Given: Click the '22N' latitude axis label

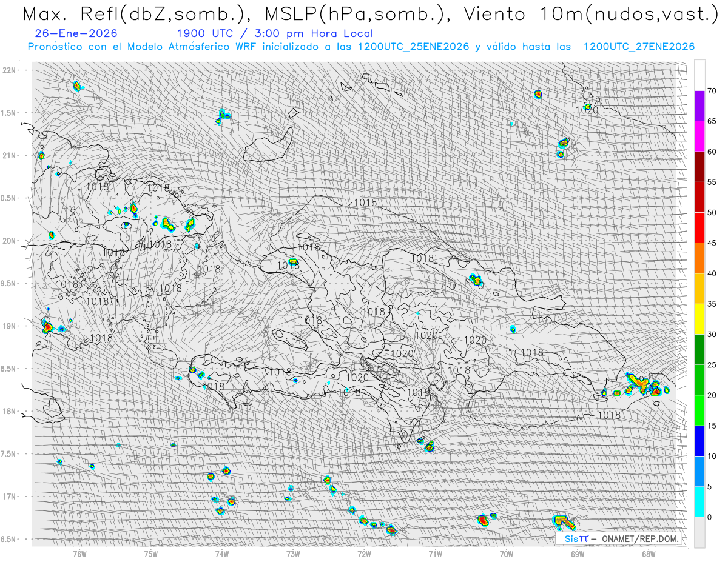Looking at the screenshot, I should click(10, 70).
